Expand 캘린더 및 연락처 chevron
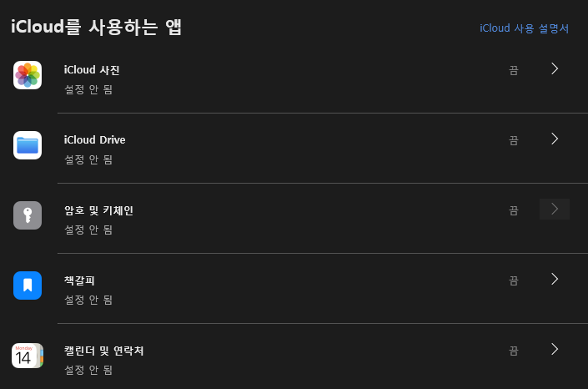588x389 pixels. click(555, 349)
